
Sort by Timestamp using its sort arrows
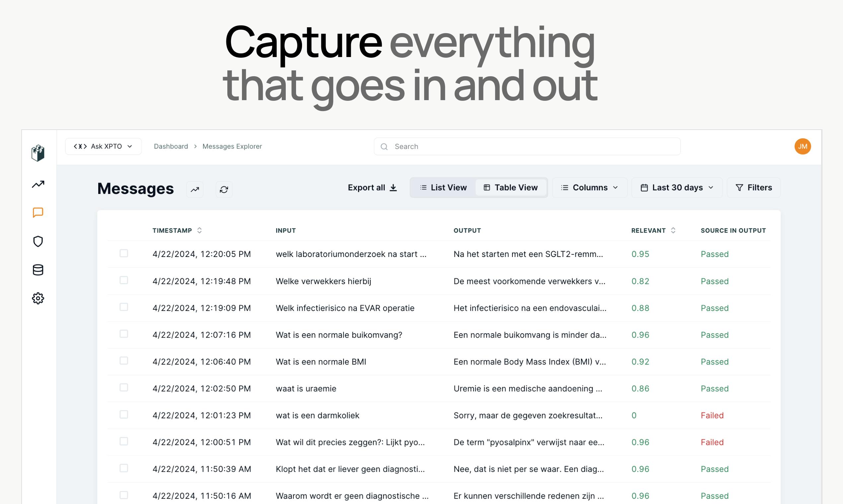[x=199, y=230]
